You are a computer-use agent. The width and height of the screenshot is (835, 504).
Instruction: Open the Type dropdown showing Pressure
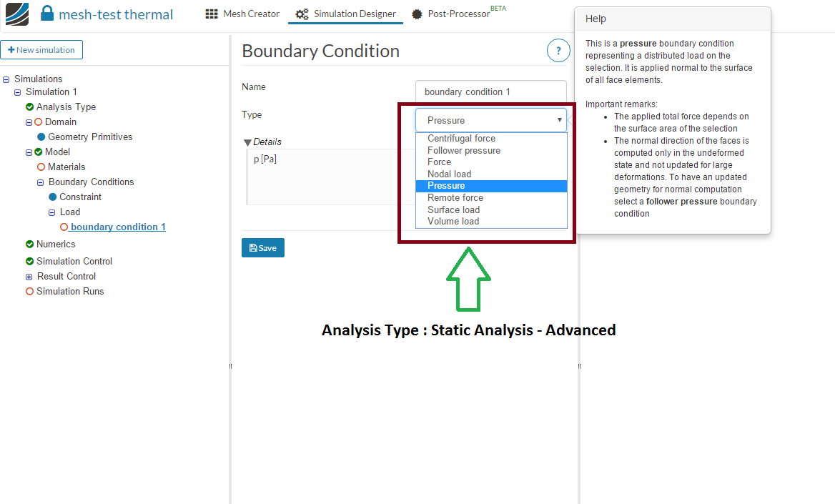point(490,120)
